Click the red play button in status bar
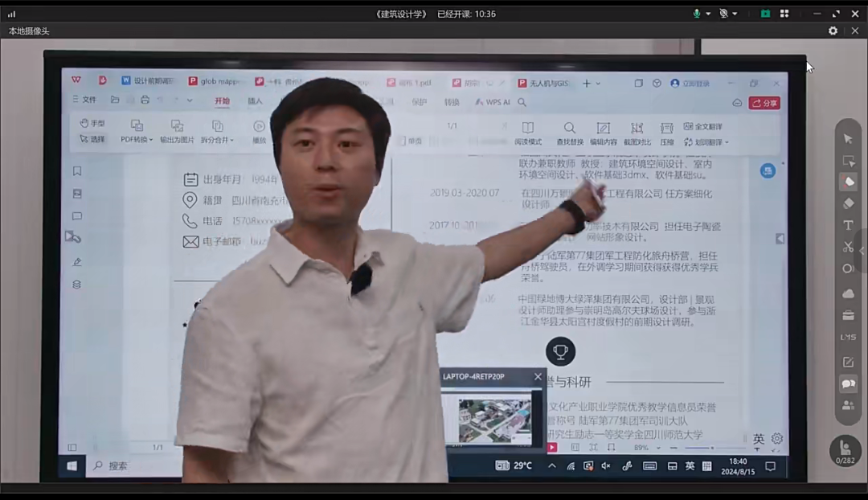868x500 pixels. (x=552, y=447)
